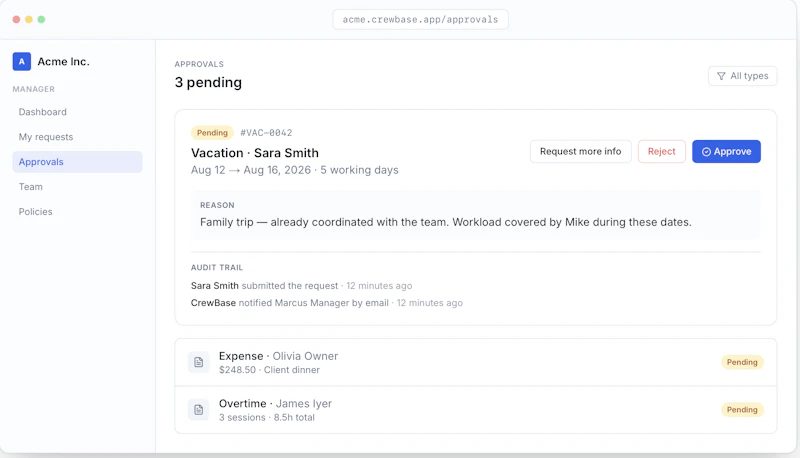Open the All types filter dropdown
Image resolution: width=800 pixels, height=458 pixels.
tap(742, 76)
